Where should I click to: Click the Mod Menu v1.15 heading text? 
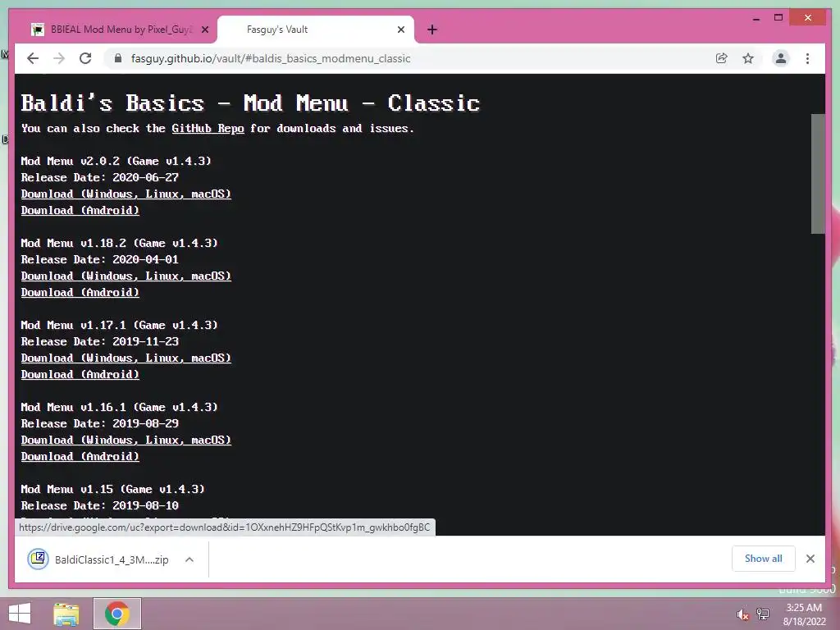point(113,490)
